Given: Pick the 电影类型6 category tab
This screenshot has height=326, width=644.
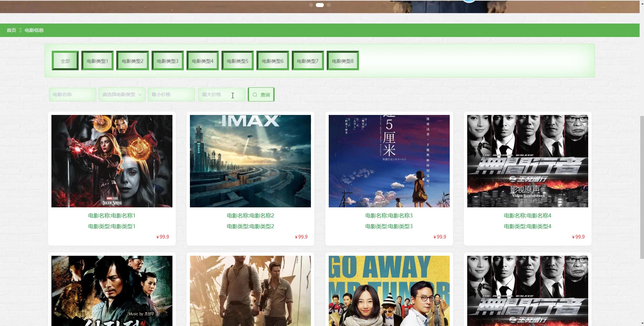Looking at the screenshot, I should tap(273, 61).
